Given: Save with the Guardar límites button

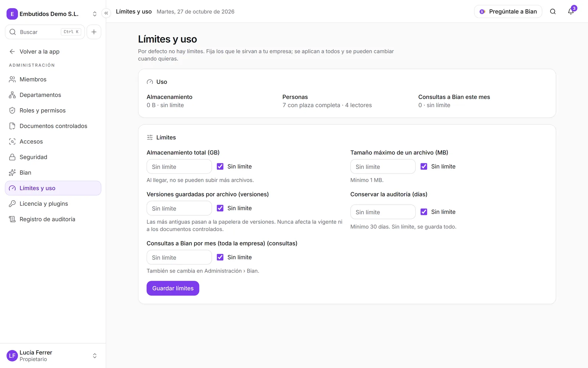Looking at the screenshot, I should [173, 289].
